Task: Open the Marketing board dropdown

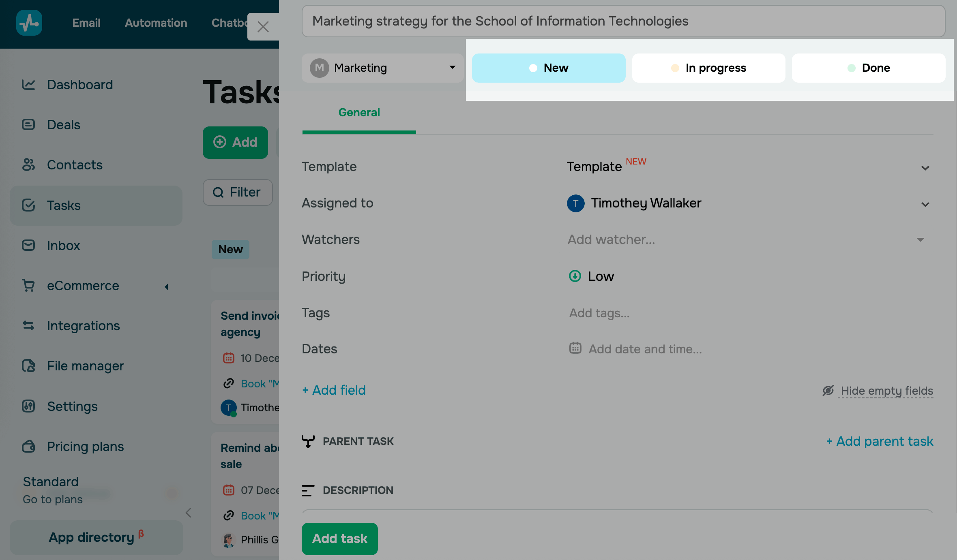Action: (x=382, y=68)
